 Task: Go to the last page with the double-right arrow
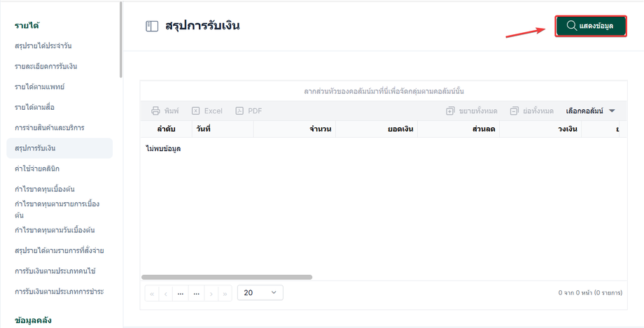tap(225, 294)
